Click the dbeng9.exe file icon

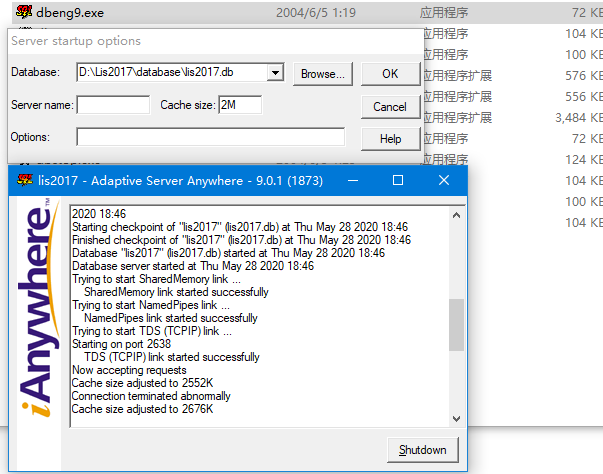pos(24,12)
